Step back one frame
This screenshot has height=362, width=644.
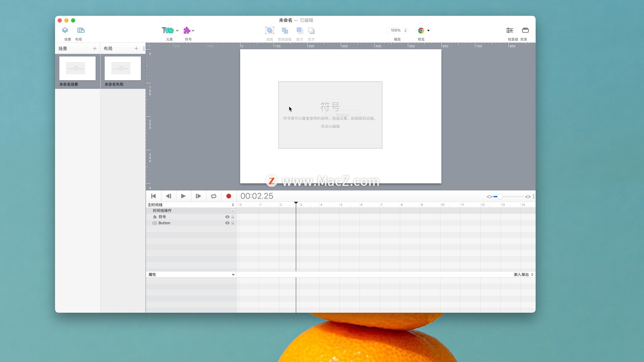coord(168,196)
